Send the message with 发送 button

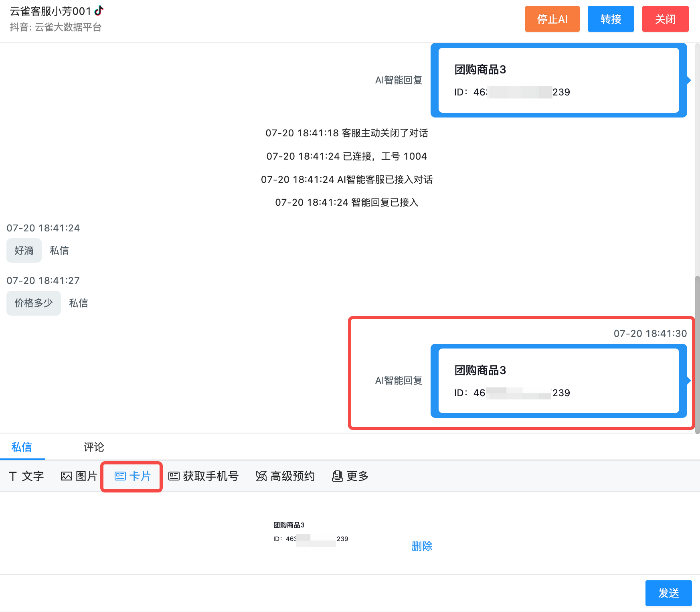(x=668, y=593)
